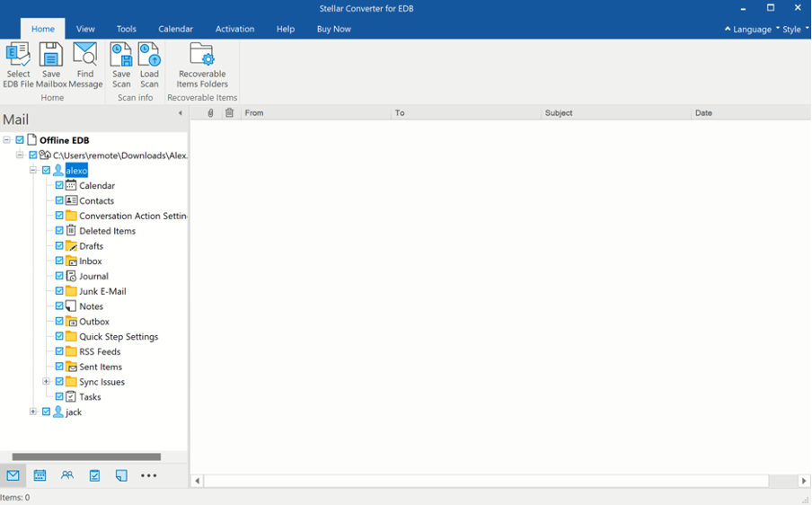Click the Drafts folder icon
Screen dimensions: 812x505
(x=72, y=245)
